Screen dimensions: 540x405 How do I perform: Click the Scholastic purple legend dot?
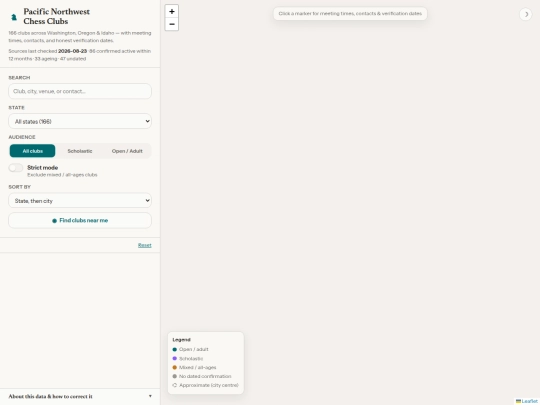(x=175, y=359)
